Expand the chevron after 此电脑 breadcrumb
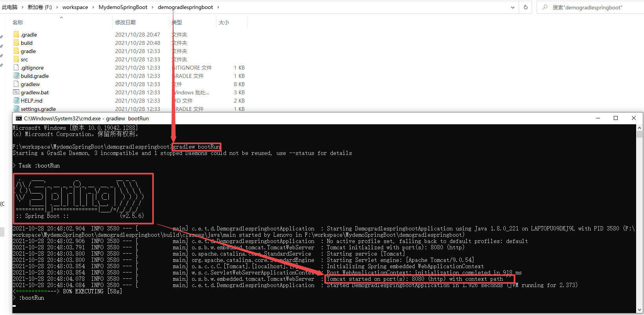Viewport: 644px width, 315px height. click(x=22, y=7)
